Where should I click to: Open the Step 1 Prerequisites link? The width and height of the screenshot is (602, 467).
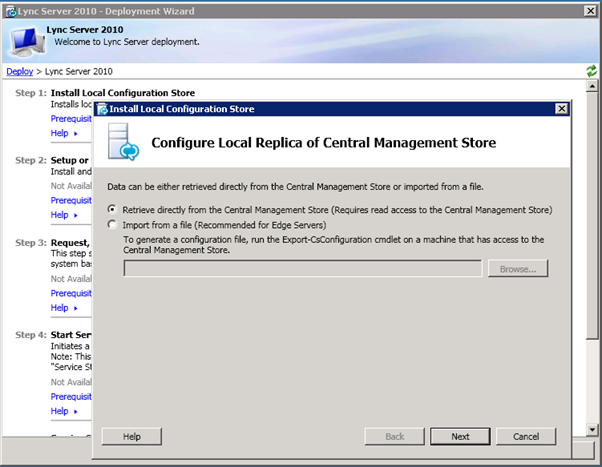pos(71,119)
